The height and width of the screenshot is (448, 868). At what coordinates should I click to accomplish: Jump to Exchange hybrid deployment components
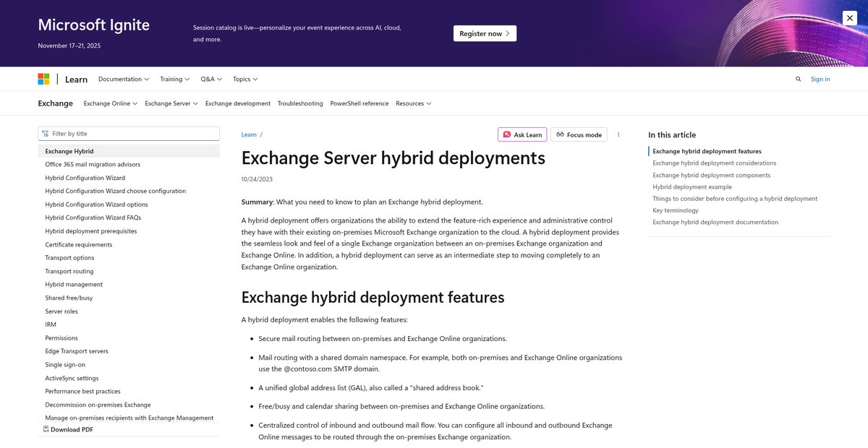(711, 175)
